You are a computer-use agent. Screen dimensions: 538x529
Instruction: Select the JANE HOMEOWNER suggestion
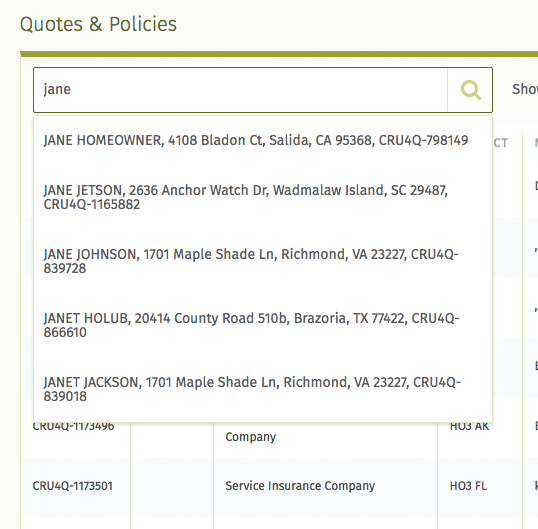[x=263, y=140]
